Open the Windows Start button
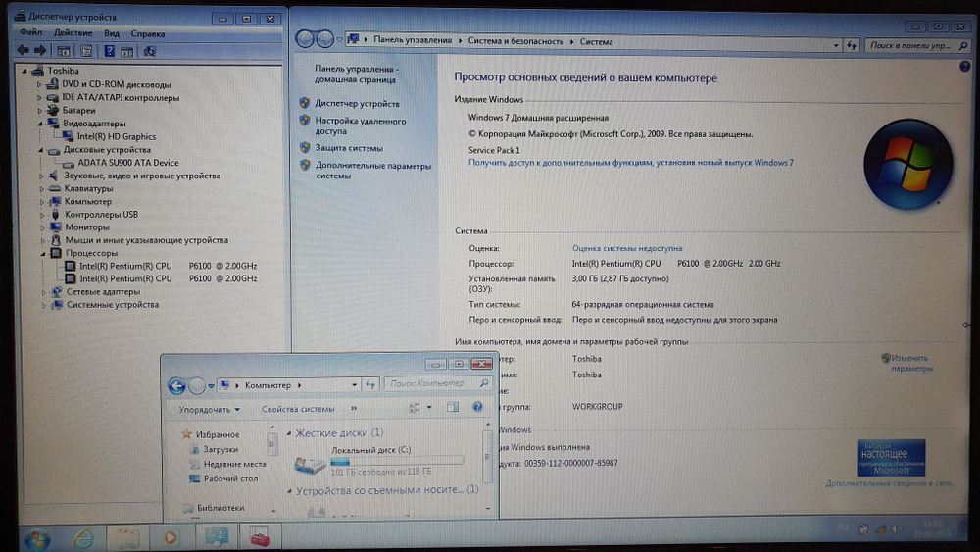The image size is (980, 552). pos(37,539)
